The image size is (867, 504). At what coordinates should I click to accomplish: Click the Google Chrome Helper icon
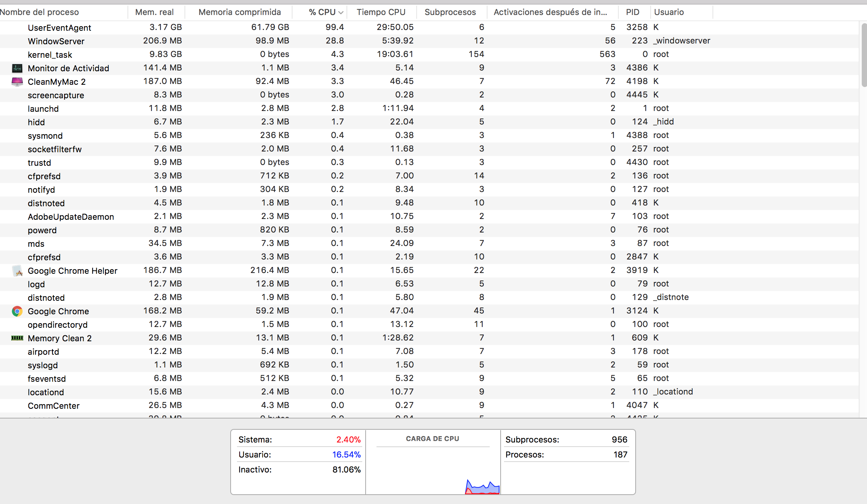(17, 271)
